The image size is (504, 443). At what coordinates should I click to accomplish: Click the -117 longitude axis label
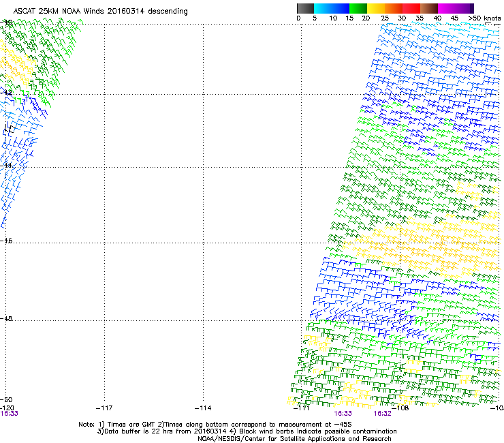(104, 408)
